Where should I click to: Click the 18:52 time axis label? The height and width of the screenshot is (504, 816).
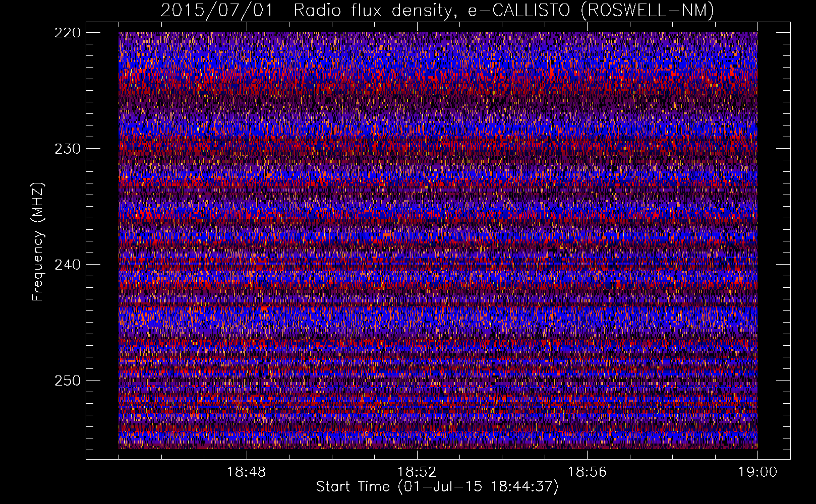417,472
